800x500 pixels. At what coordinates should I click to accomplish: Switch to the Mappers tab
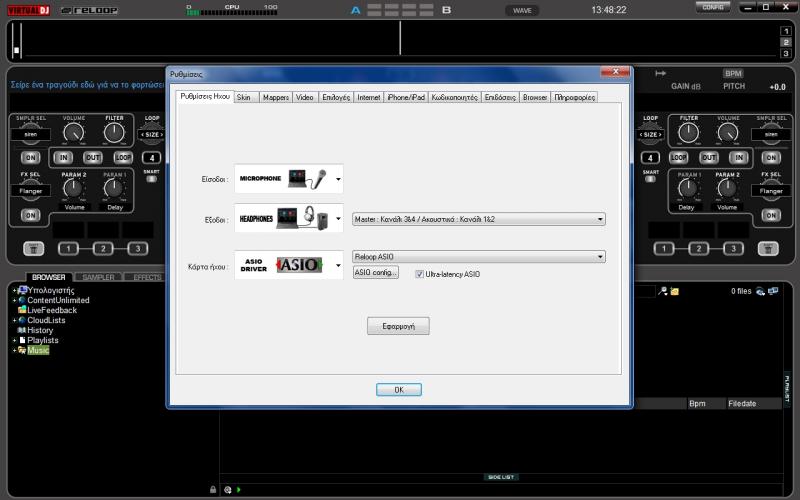pyautogui.click(x=276, y=97)
